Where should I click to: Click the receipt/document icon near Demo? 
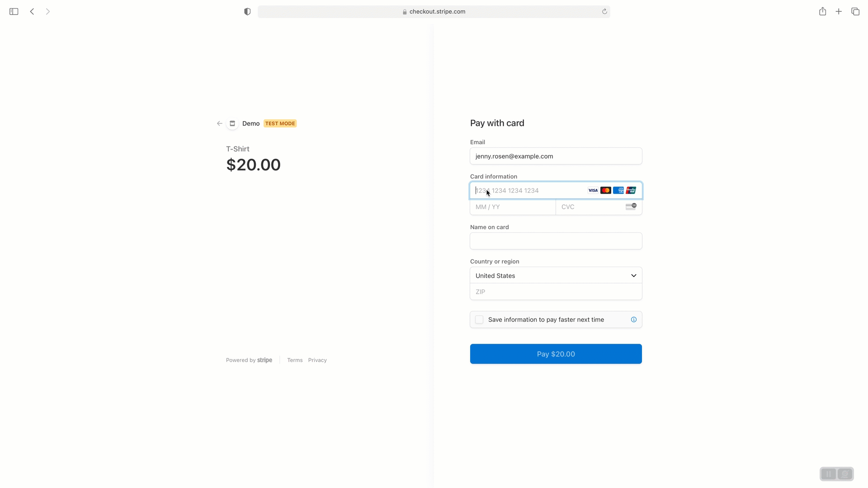tap(232, 123)
